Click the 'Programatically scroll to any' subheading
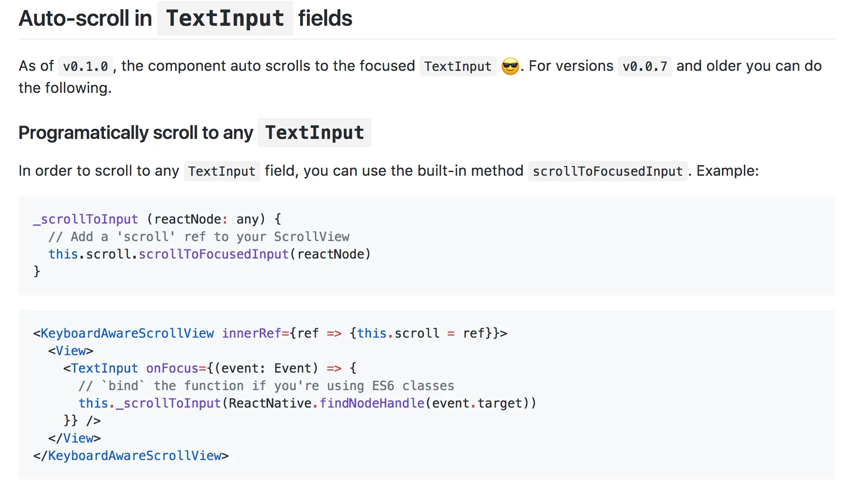The image size is (868, 495). pos(136,133)
